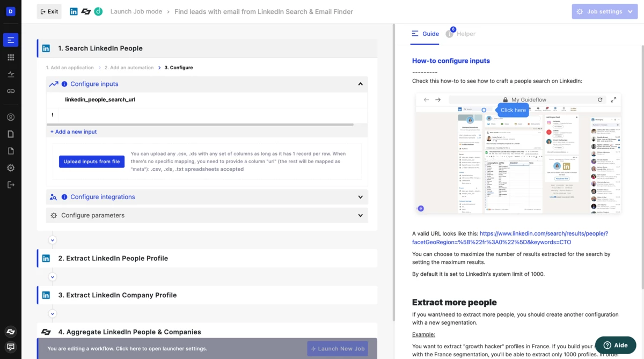This screenshot has height=359, width=644.
Task: Expand Guideflow preview to fullscreen
Action: click(613, 100)
